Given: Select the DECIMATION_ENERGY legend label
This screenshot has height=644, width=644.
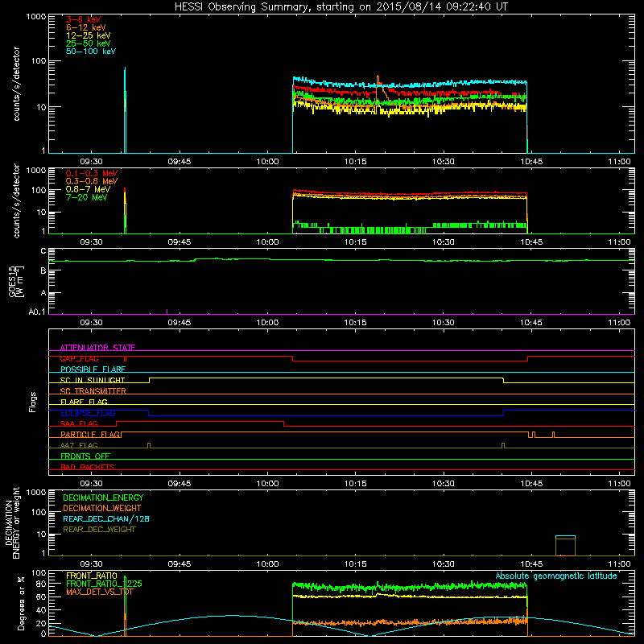Looking at the screenshot, I should (103, 497).
